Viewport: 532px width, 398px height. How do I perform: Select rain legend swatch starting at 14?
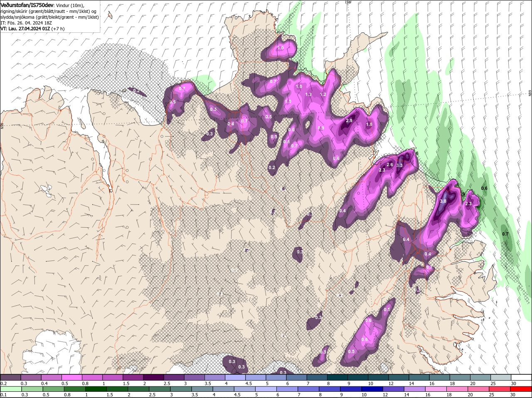coord(415,389)
